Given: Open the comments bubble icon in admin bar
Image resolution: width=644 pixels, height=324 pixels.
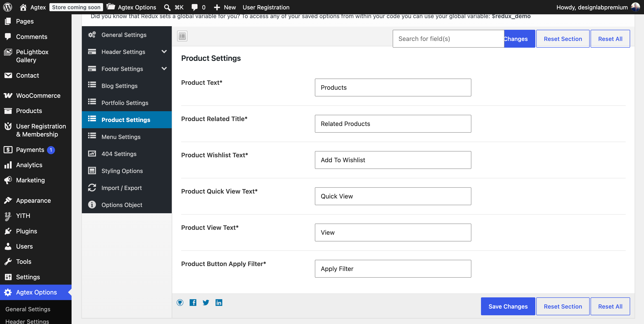Looking at the screenshot, I should coord(194,7).
